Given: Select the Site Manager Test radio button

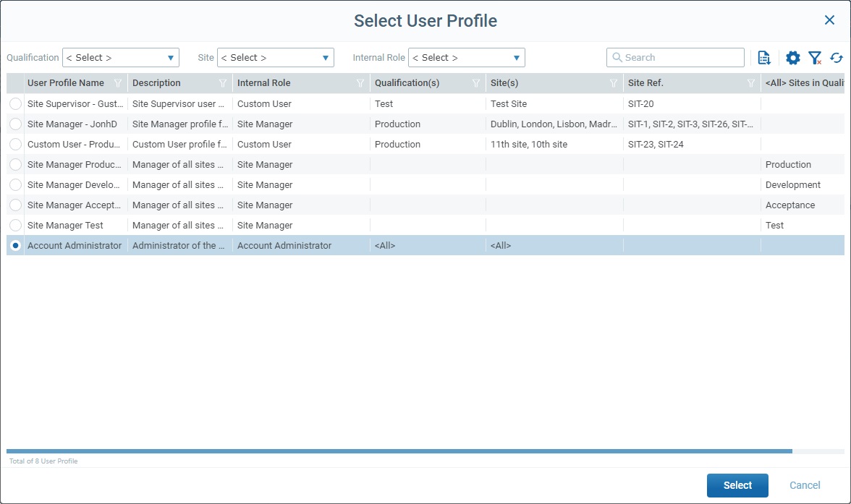Looking at the screenshot, I should 15,225.
